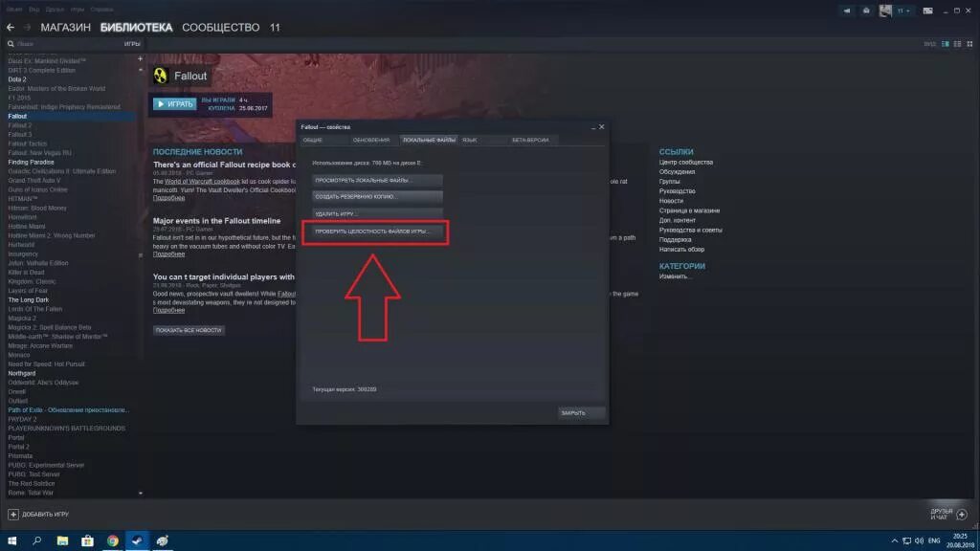Select grid view layout icon
Screen dimensions: 980x551
click(969, 44)
